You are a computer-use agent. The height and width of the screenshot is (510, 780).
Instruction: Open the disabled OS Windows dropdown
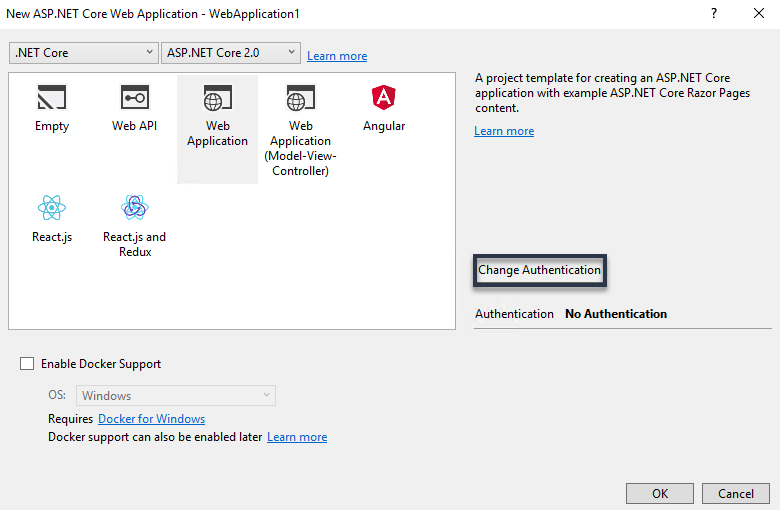[176, 396]
